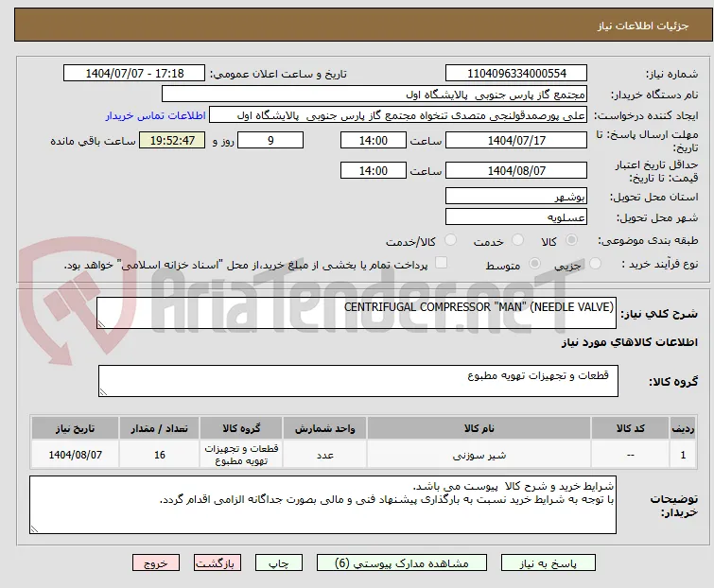
Task: Click the گروه کالا table column header
Action: (x=241, y=428)
